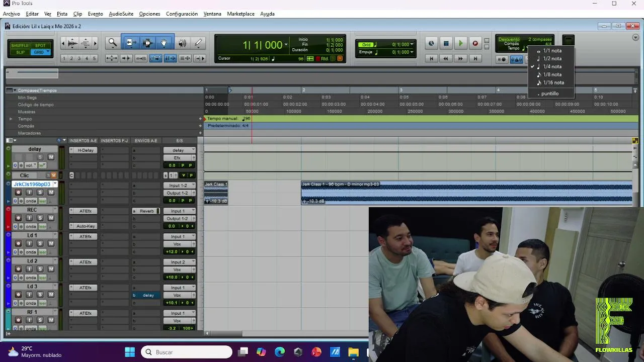Viewport: 644px width, 362px height.
Task: Choose puntillo in the note menu
Action: [x=550, y=94]
